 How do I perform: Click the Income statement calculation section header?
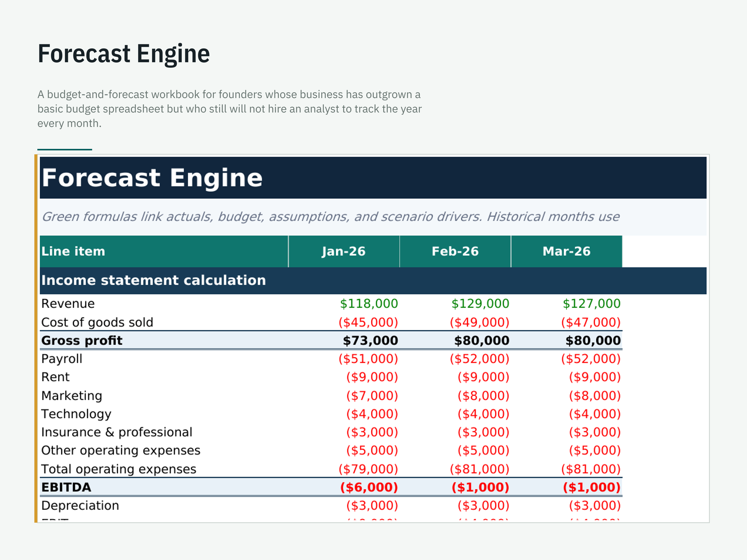click(373, 280)
